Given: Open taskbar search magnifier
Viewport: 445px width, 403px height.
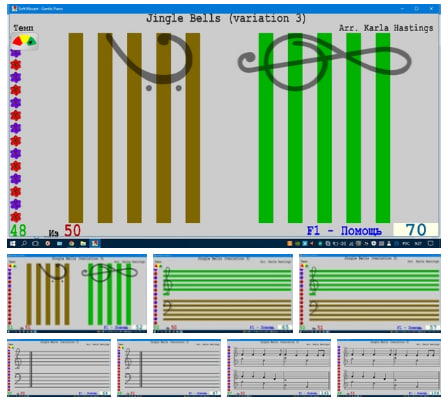Looking at the screenshot, I should [24, 243].
